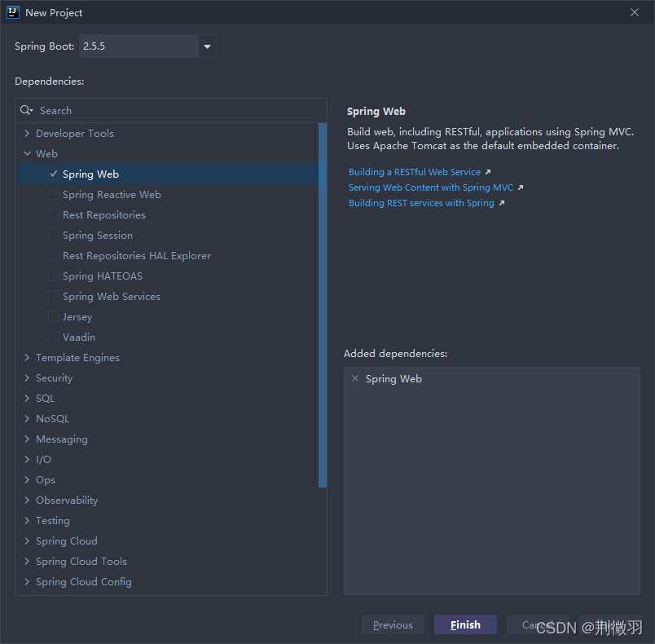This screenshot has width=655, height=644.
Task: Open Serving Web Content with Spring MVC link
Action: [431, 187]
